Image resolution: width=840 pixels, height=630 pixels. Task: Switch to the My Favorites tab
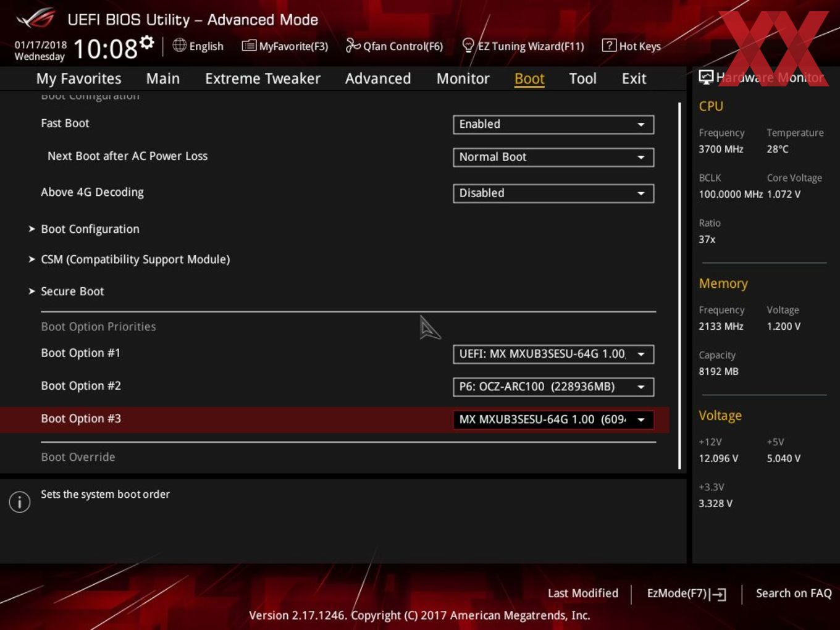78,78
